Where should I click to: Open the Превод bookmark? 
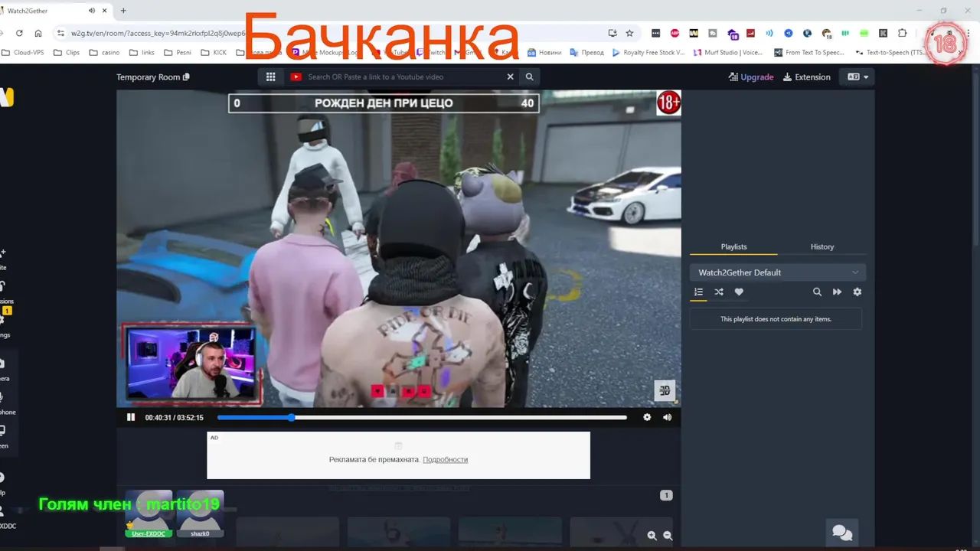pyautogui.click(x=586, y=53)
